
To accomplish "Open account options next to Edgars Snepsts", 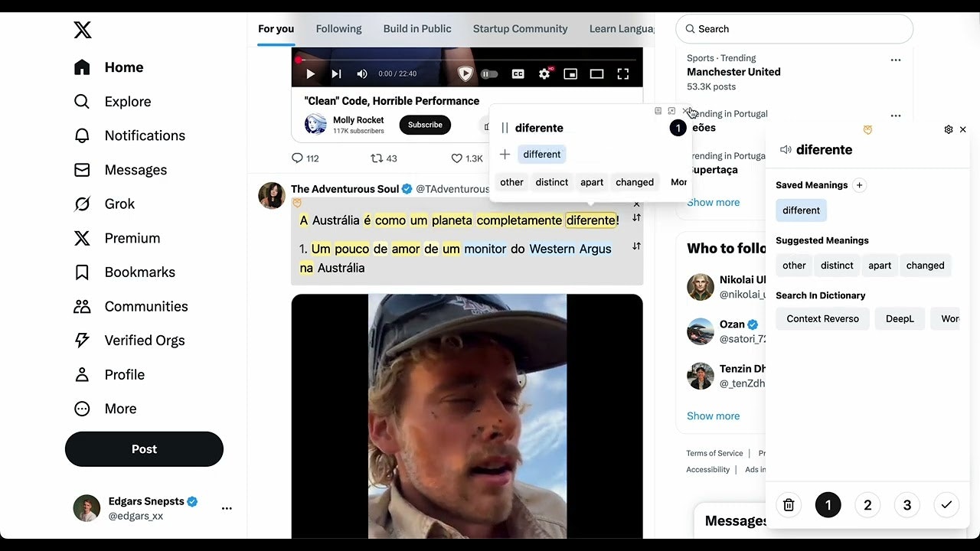I will tap(227, 508).
